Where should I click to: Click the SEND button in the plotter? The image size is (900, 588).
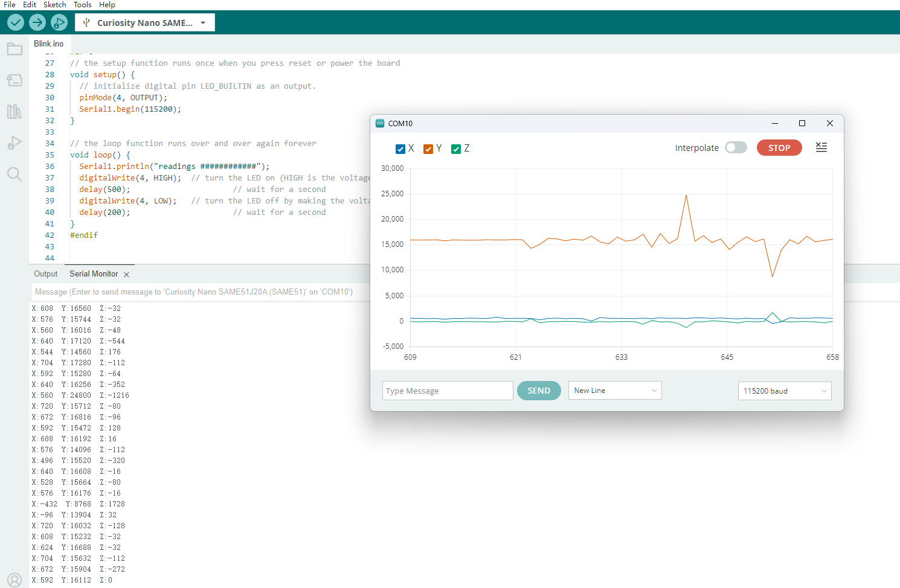539,391
